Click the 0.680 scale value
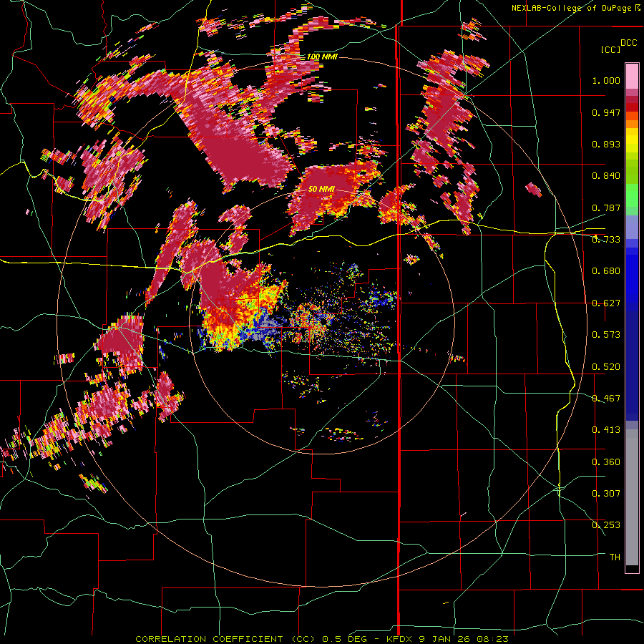 606,271
